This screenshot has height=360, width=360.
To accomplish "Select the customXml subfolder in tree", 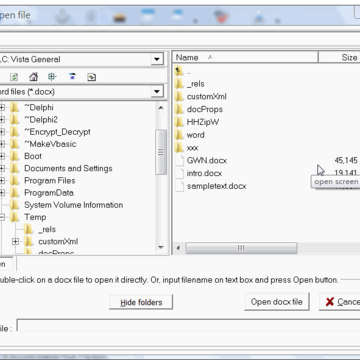I will point(58,242).
